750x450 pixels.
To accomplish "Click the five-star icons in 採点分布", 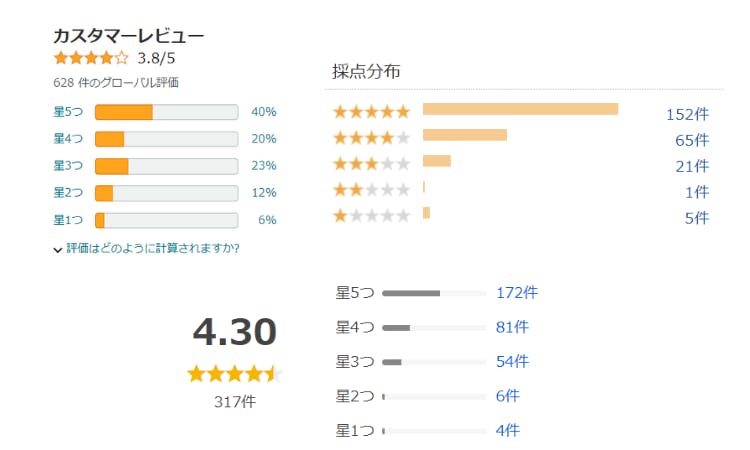I will point(371,112).
